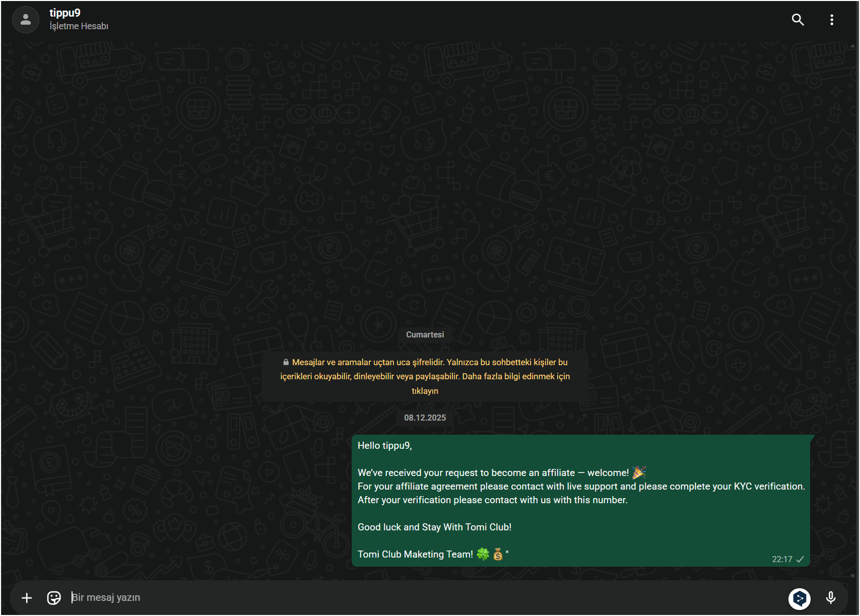Click the 'Hello tippu9,' message line
This screenshot has height=616, width=860.
point(385,446)
